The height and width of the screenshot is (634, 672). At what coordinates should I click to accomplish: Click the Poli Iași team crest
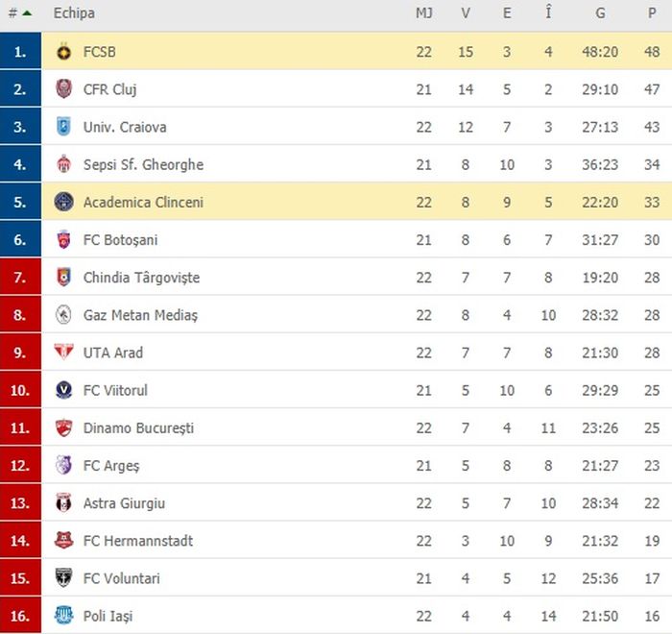(64, 616)
